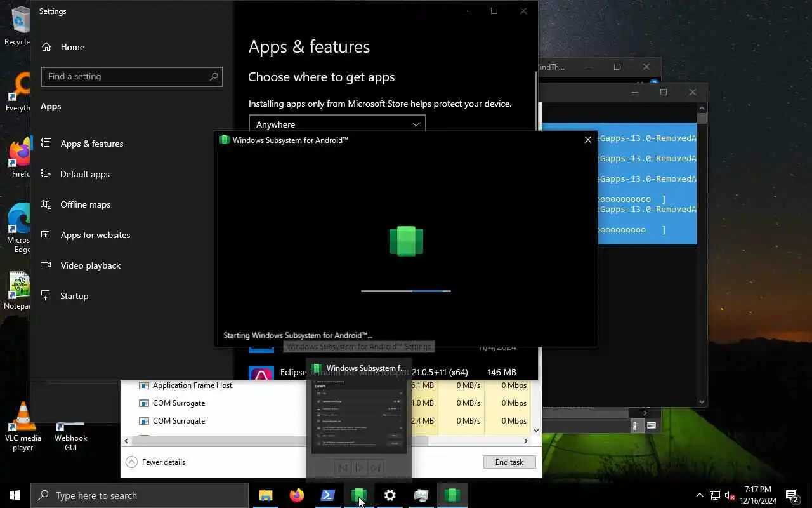Select the Everything desktop shortcut
The height and width of the screenshot is (508, 812).
point(18,92)
